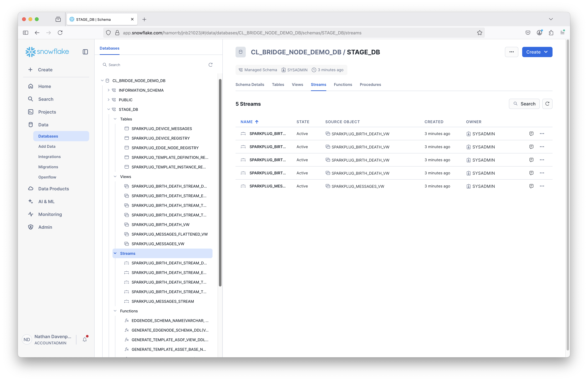Viewport: 588px width, 381px height.
Task: Click the notifications bell icon
Action: coord(85,339)
